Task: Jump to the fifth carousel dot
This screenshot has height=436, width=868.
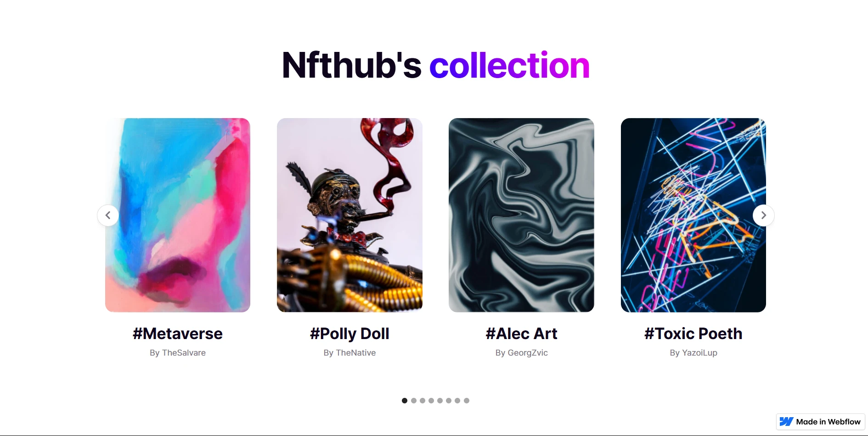Action: (x=440, y=401)
